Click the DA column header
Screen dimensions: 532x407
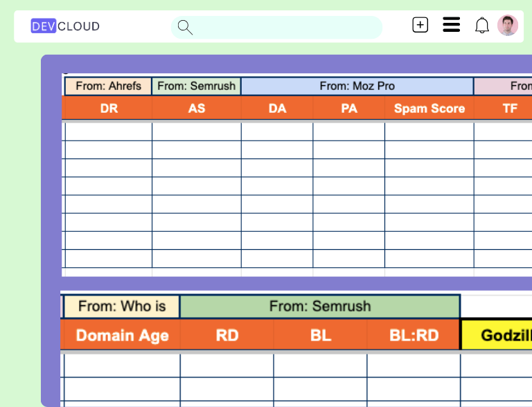point(277,108)
